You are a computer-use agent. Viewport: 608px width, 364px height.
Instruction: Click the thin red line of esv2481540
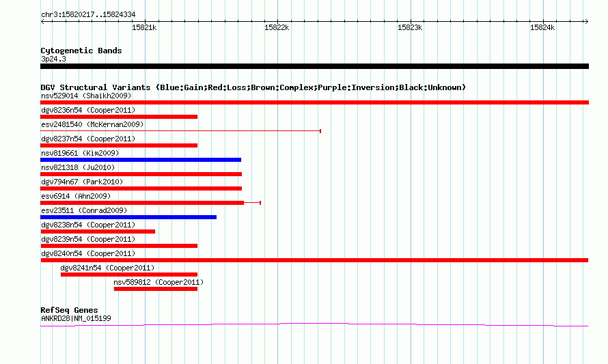click(x=181, y=131)
